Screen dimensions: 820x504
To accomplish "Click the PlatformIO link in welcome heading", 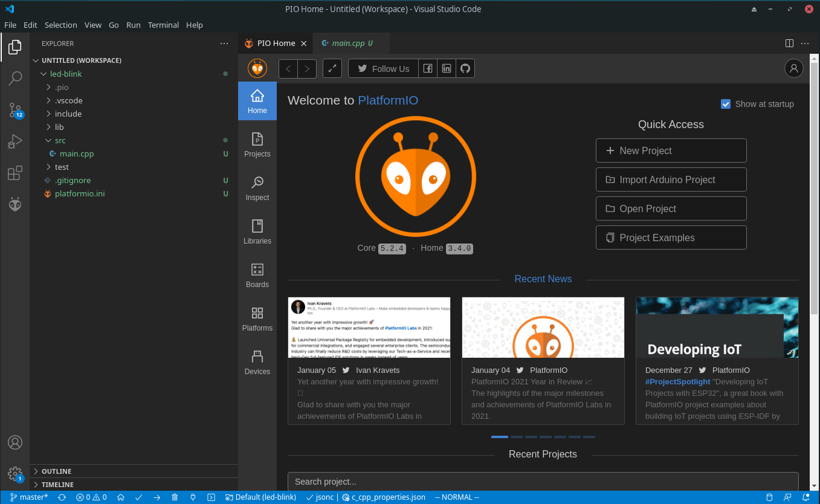I will pyautogui.click(x=388, y=100).
